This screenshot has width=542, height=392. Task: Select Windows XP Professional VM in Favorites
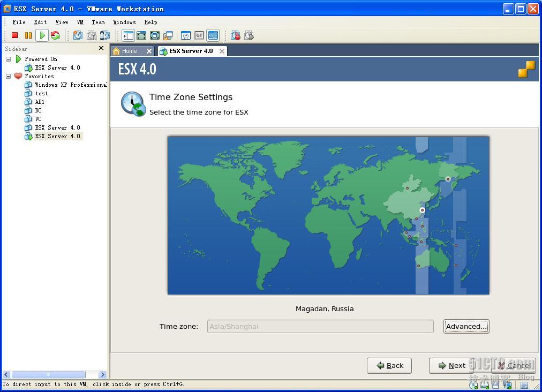point(71,85)
